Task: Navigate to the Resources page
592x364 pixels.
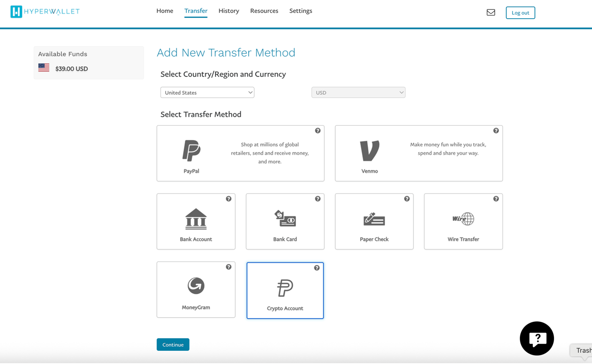Action: 264,11
